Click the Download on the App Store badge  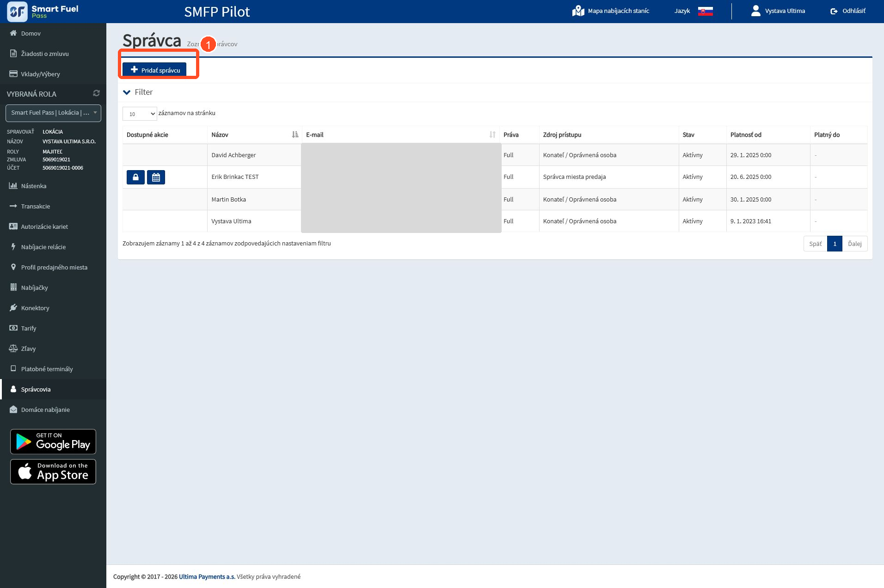53,472
